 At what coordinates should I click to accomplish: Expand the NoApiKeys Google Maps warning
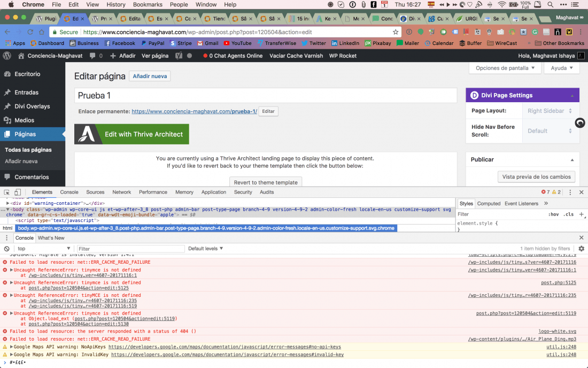click(11, 347)
